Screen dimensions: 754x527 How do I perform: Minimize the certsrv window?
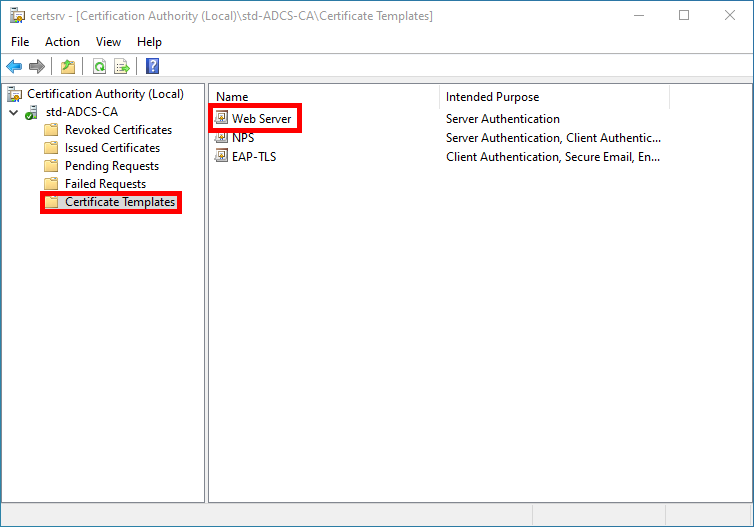(639, 15)
